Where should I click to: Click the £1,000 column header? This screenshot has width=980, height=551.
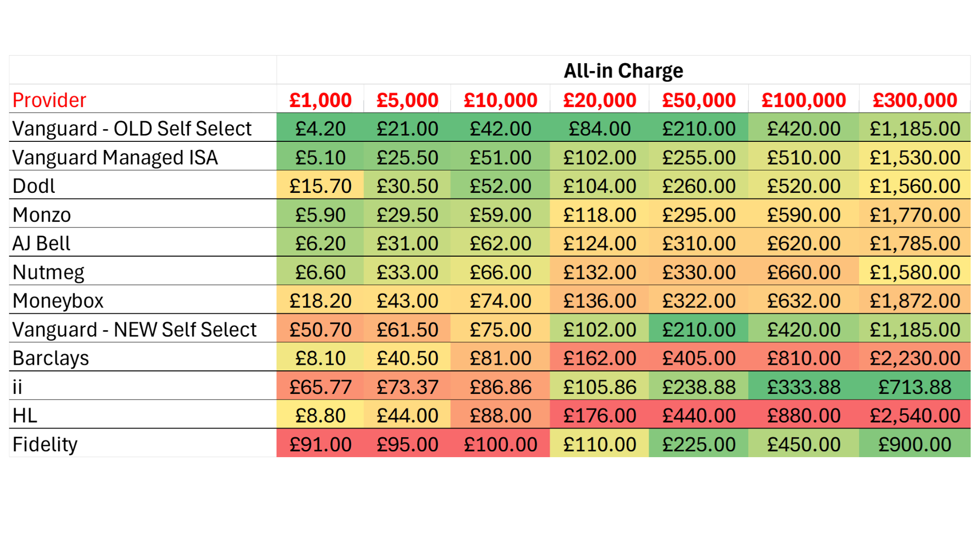coord(320,99)
